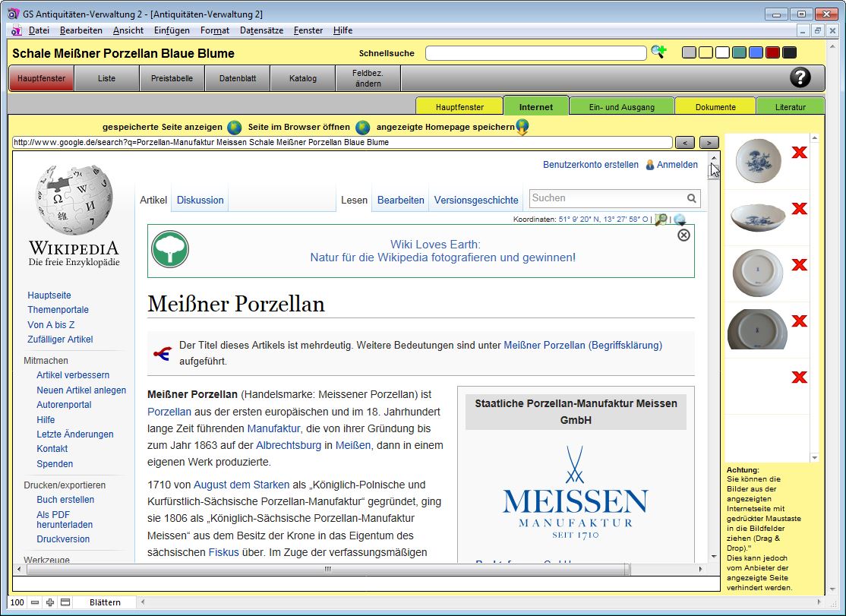Screen dimensions: 846x616
Task: Save displayed homepage via globe download icon
Action: [x=522, y=127]
